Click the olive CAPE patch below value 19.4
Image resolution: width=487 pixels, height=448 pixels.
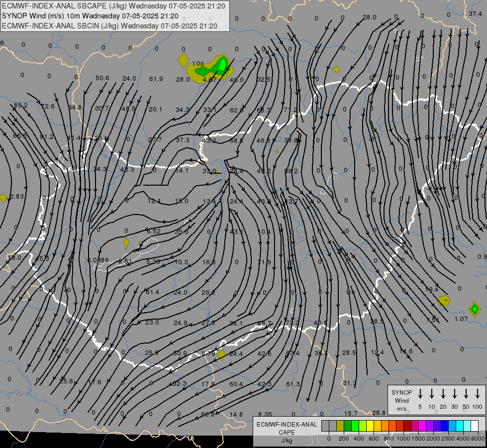(444, 300)
